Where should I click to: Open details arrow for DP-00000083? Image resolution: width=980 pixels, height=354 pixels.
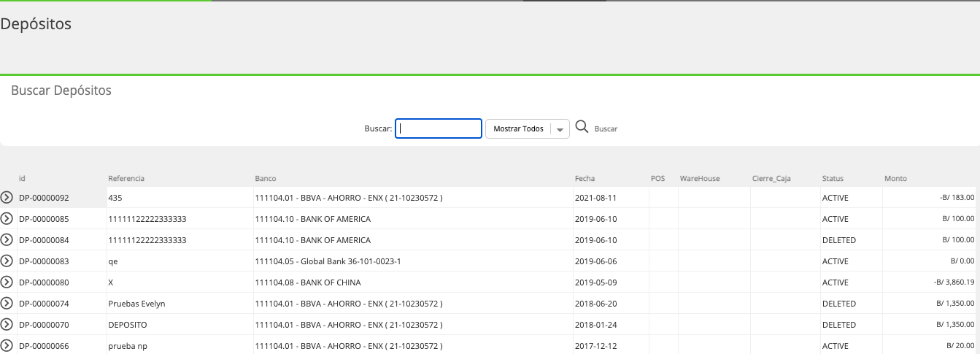[x=7, y=261]
